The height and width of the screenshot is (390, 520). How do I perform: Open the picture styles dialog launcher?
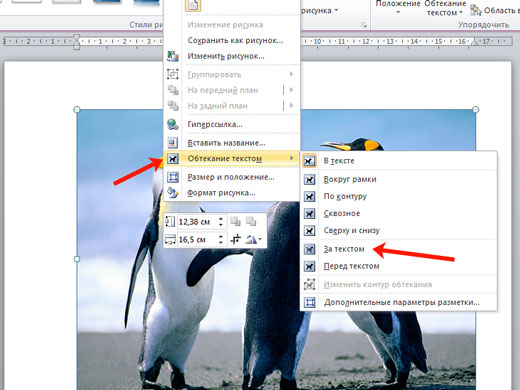pyautogui.click(x=364, y=25)
